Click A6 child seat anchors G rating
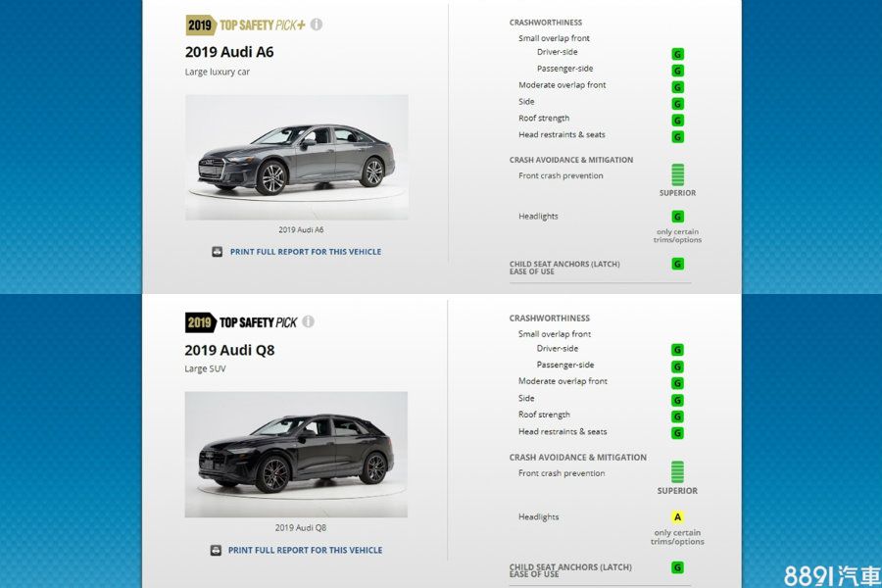This screenshot has height=588, width=882. click(x=678, y=264)
